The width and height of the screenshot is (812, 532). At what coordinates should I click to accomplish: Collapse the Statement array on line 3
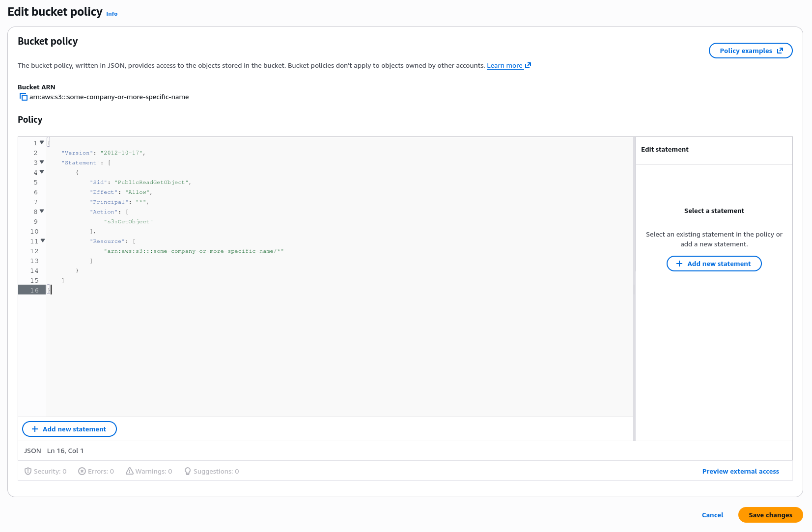(42, 162)
